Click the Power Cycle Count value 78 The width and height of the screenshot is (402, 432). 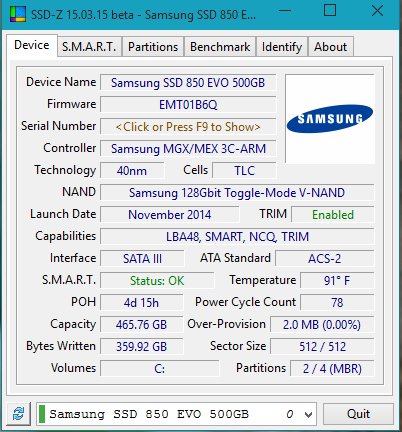click(x=337, y=303)
